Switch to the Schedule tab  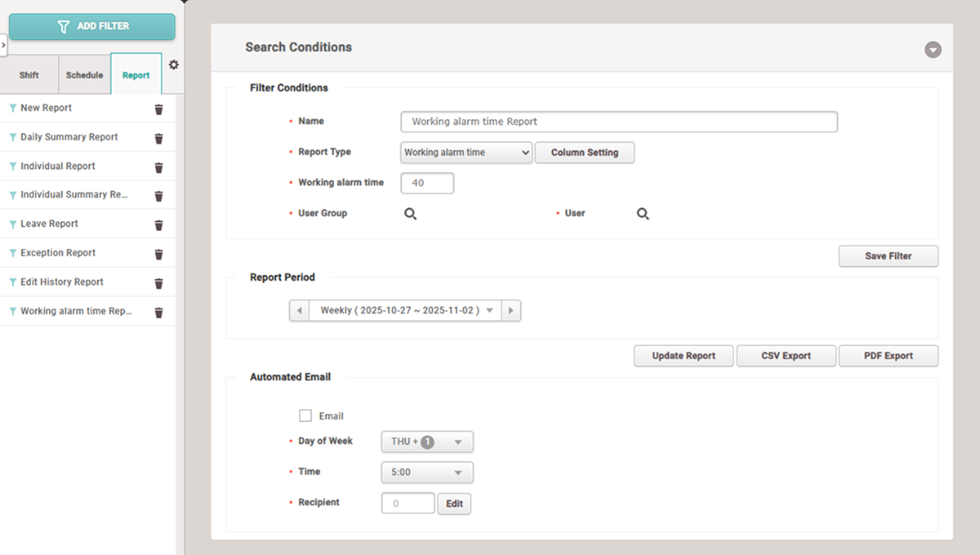[84, 75]
